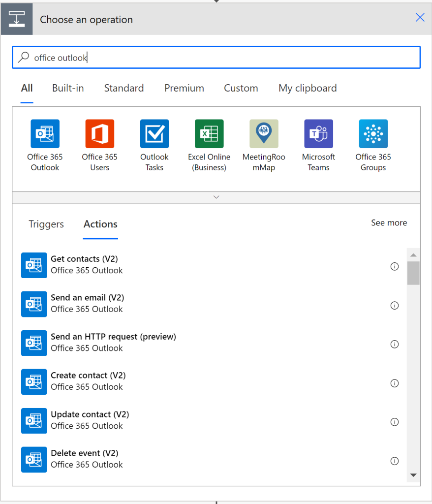This screenshot has height=504, width=432.
Task: Switch to the Built-in tab
Action: click(x=68, y=88)
